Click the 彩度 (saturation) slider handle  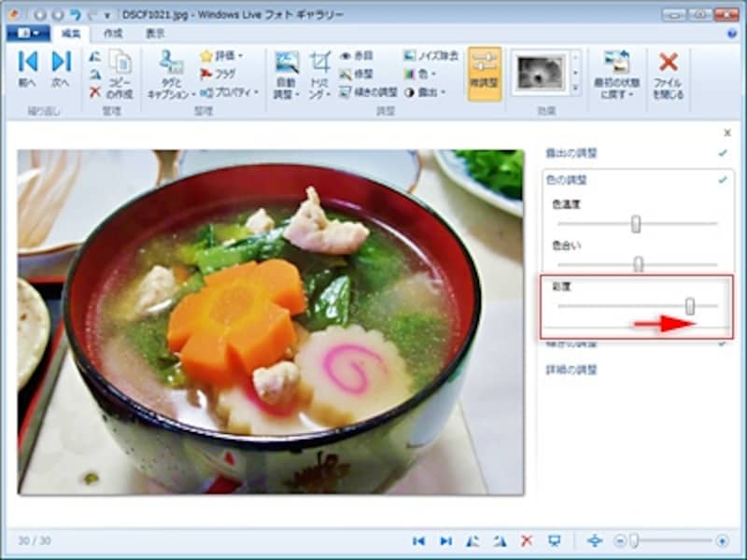tap(690, 306)
